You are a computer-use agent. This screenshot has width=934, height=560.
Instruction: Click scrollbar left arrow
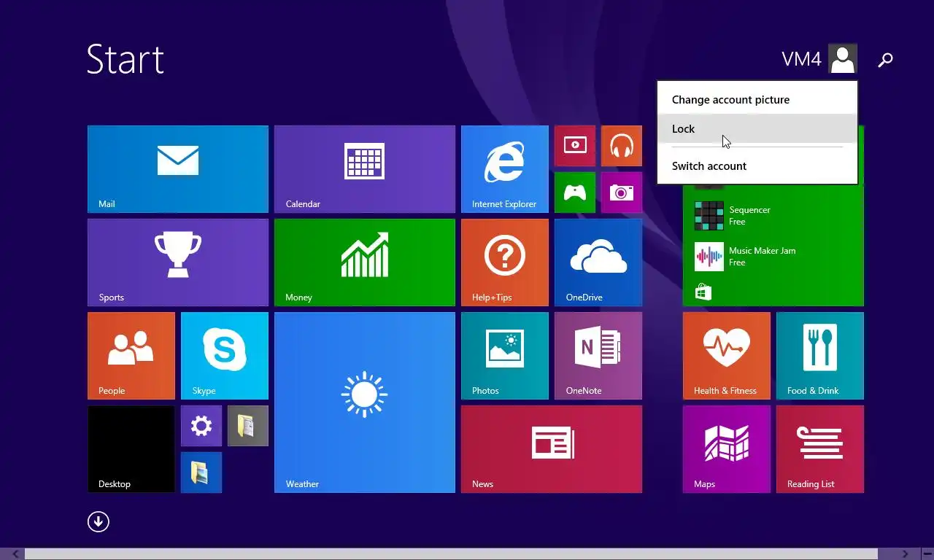click(16, 554)
